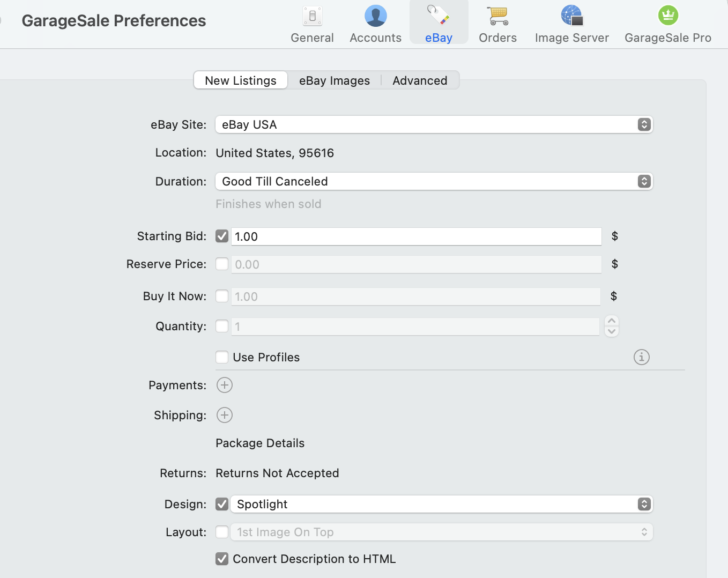Open the Accounts preferences pane icon
728x578 pixels.
tap(376, 16)
